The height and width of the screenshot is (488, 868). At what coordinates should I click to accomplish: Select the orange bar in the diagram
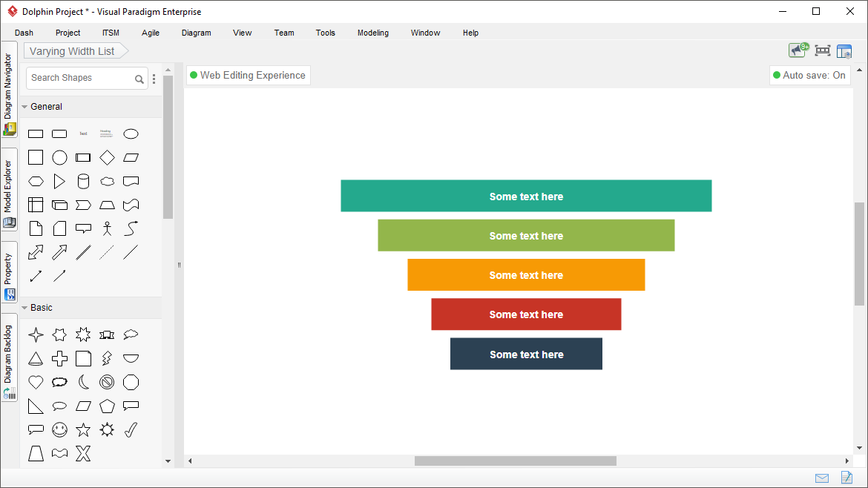(x=526, y=275)
